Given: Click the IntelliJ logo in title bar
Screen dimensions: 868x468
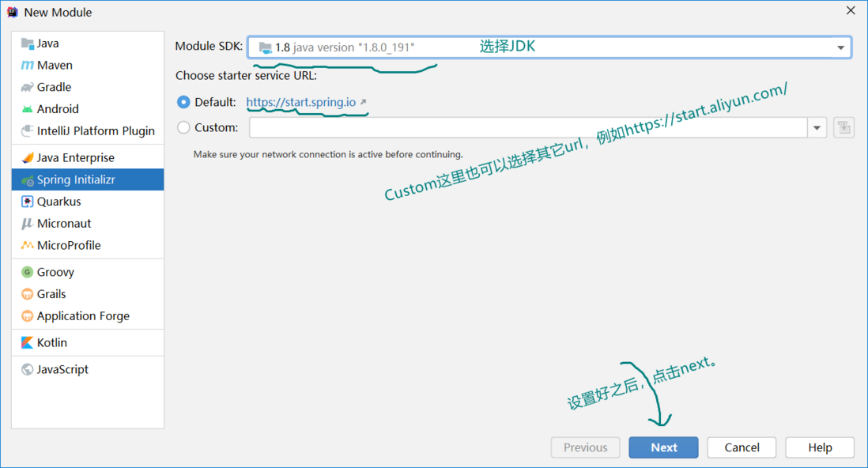Looking at the screenshot, I should coord(12,12).
